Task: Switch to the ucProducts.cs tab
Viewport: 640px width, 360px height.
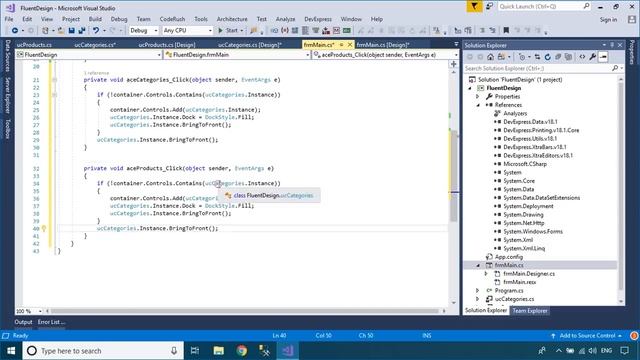Action: coord(34,44)
